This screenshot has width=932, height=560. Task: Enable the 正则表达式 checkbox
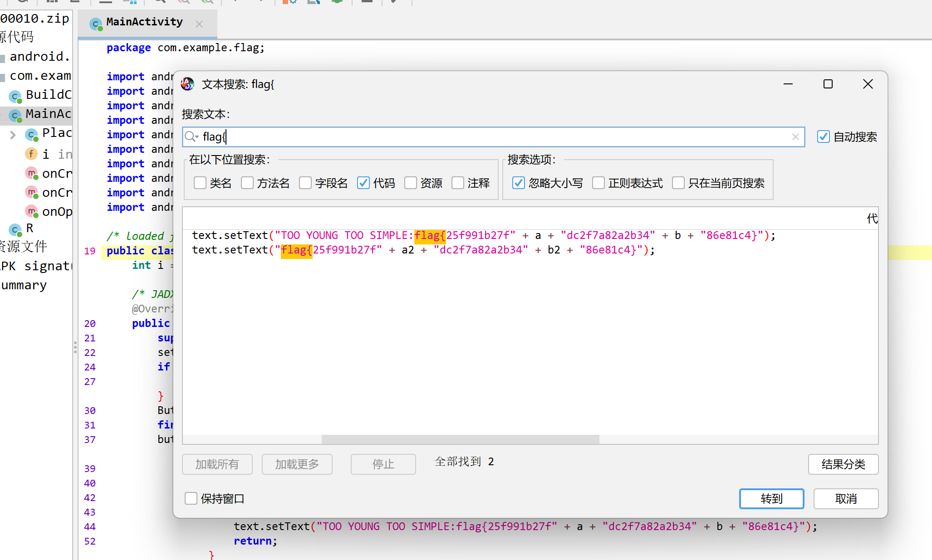point(598,183)
